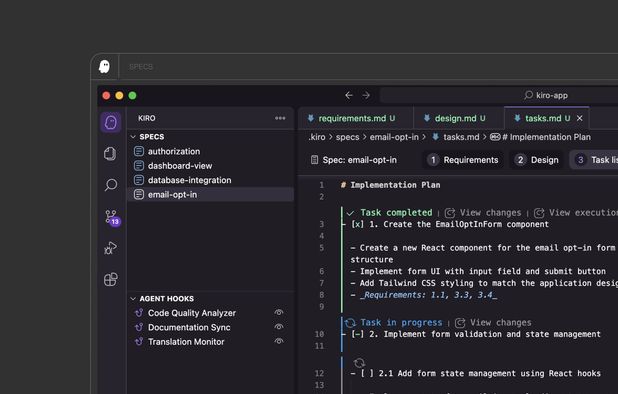
Task: Switch to the requirements.md tab
Action: (x=357, y=118)
